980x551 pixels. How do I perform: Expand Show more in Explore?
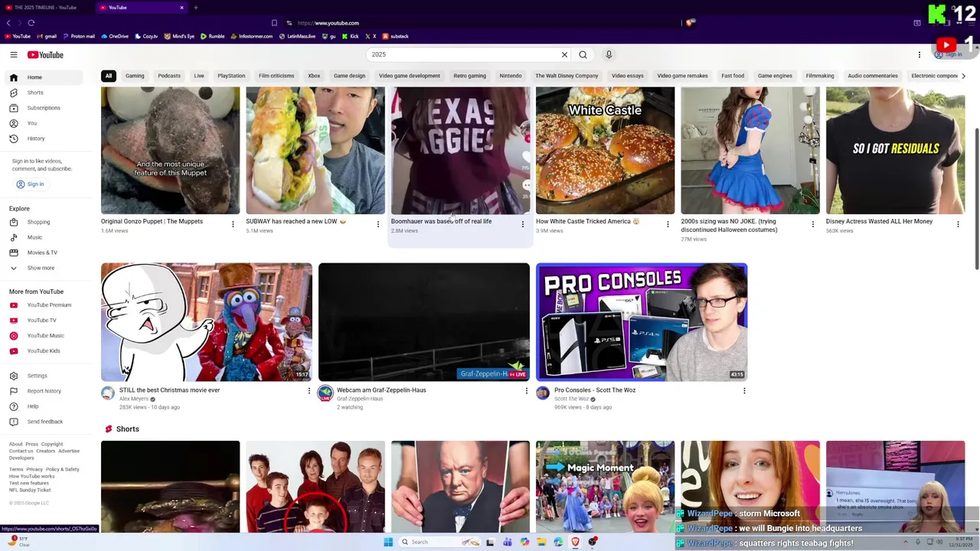[44, 268]
